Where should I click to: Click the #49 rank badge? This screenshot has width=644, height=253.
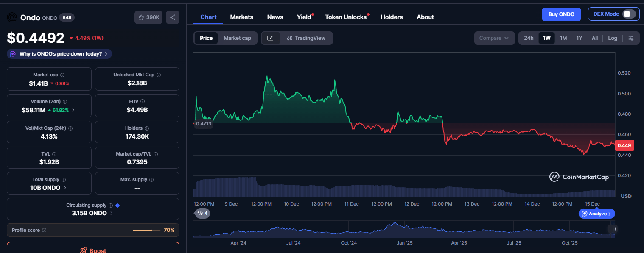point(67,17)
